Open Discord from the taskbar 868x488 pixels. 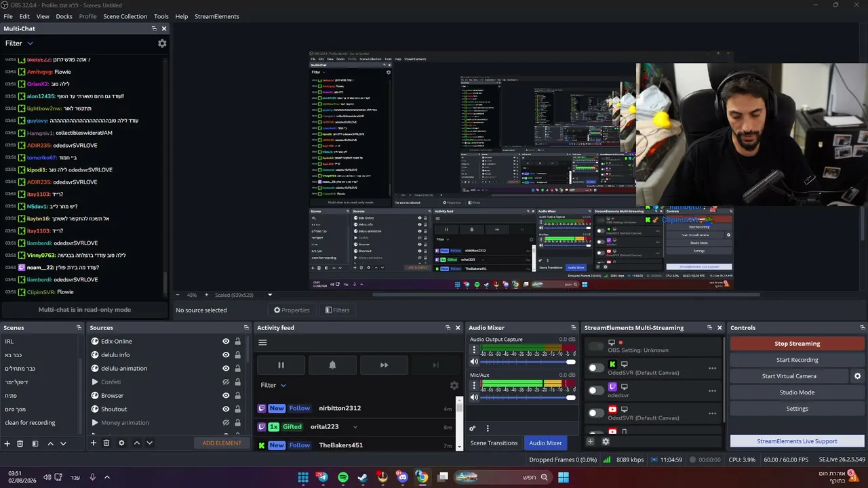(403, 477)
